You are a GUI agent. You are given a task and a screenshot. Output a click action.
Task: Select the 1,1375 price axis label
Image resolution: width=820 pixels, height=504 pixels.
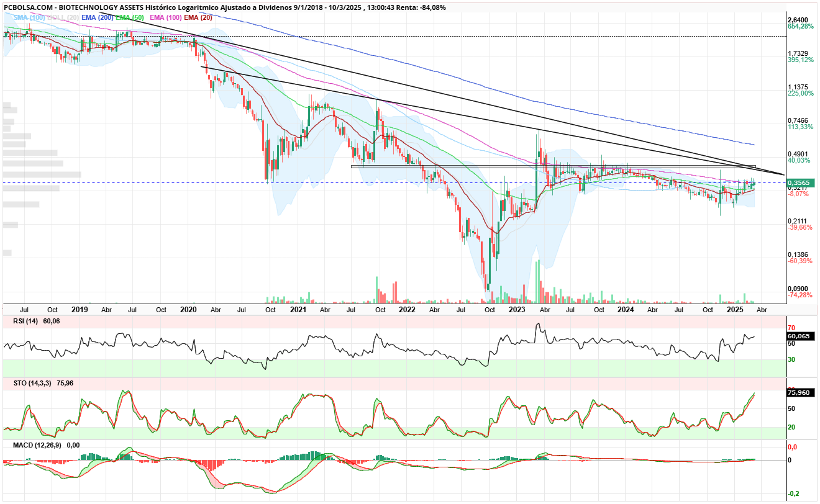(797, 87)
